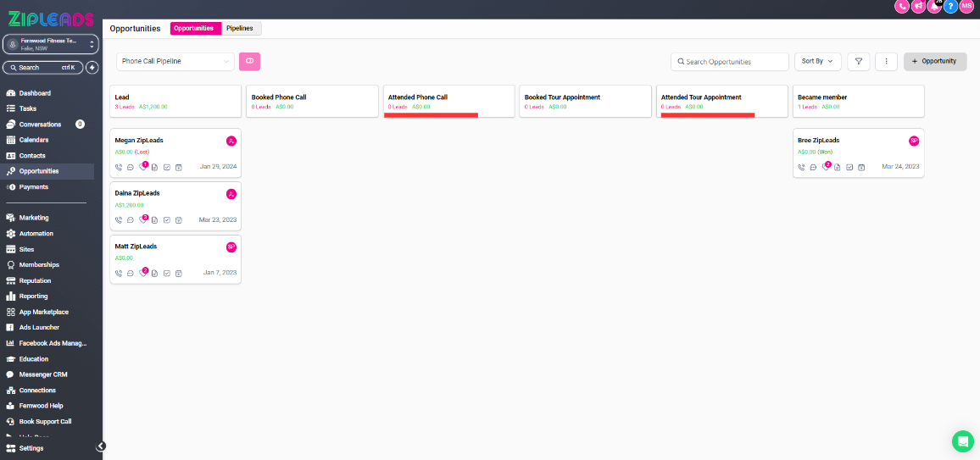Open the Matt ZipLeads opportunity name

[x=136, y=247]
